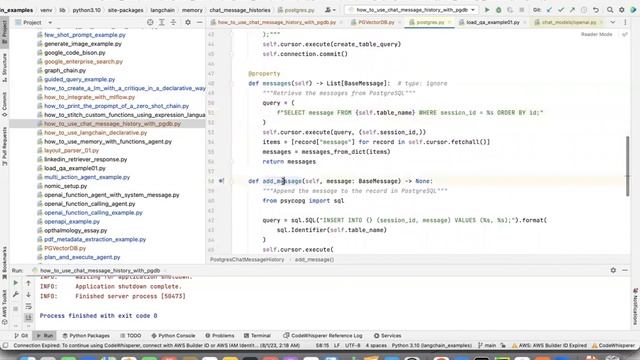The image size is (640, 360).
Task: Open Run panel settings gear
Action: pyautogui.click(x=613, y=270)
